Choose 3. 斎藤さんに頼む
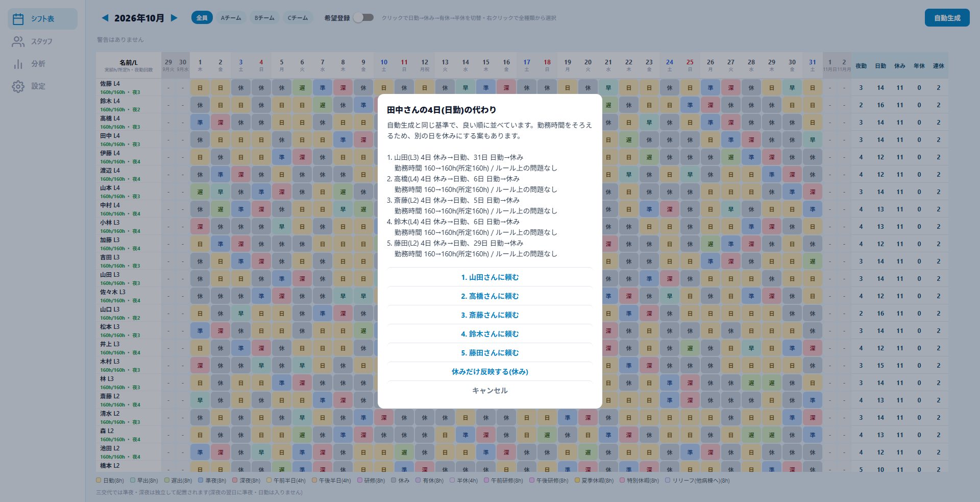The image size is (980, 502). [x=490, y=315]
